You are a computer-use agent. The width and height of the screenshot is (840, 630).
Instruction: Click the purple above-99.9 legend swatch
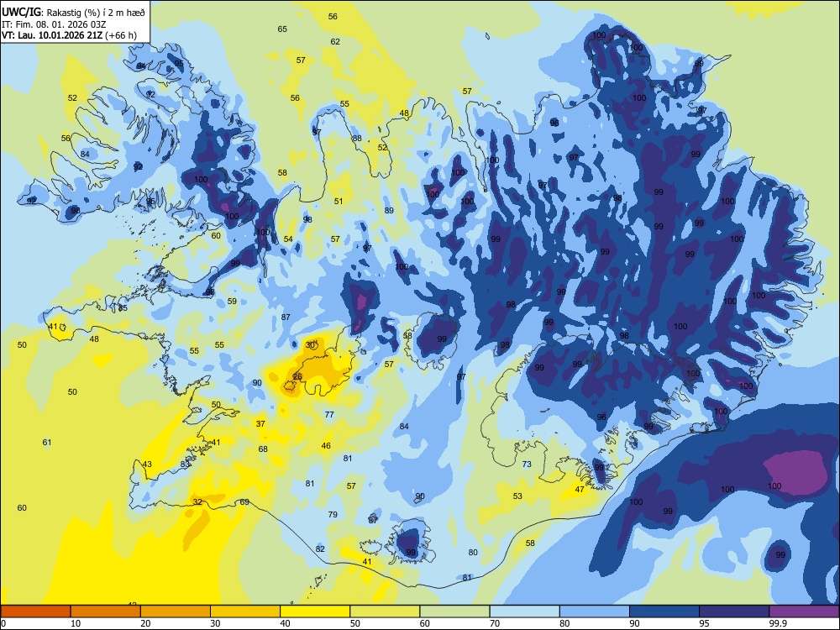(x=804, y=612)
